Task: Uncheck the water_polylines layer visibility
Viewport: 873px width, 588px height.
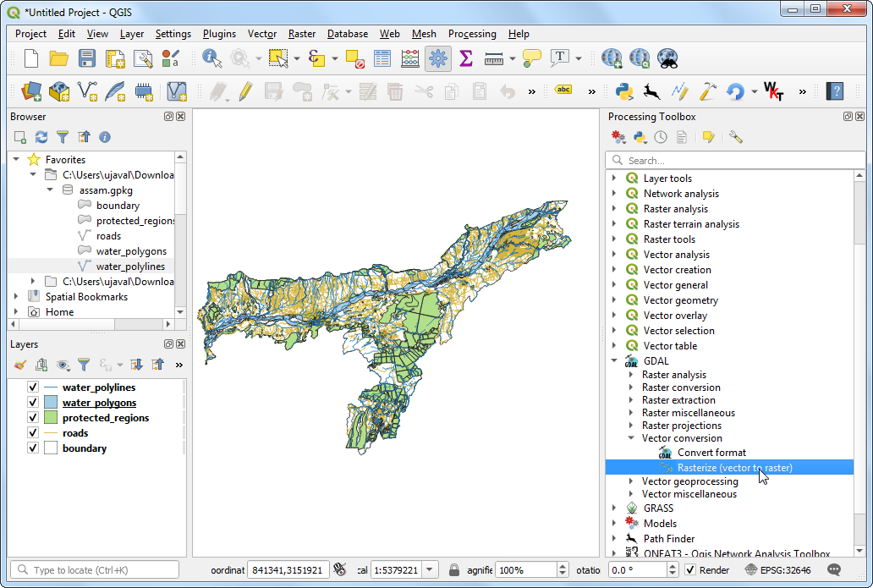Action: (33, 387)
